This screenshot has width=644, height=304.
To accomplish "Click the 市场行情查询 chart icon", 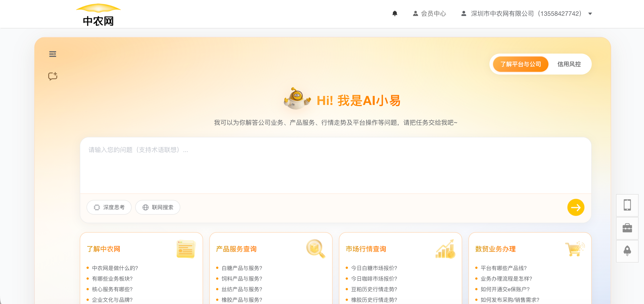I will (x=445, y=249).
